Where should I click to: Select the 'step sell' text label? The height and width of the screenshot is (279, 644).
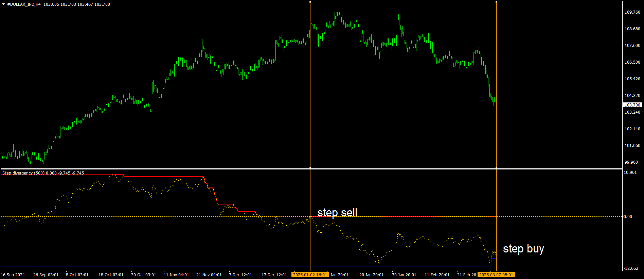click(337, 213)
